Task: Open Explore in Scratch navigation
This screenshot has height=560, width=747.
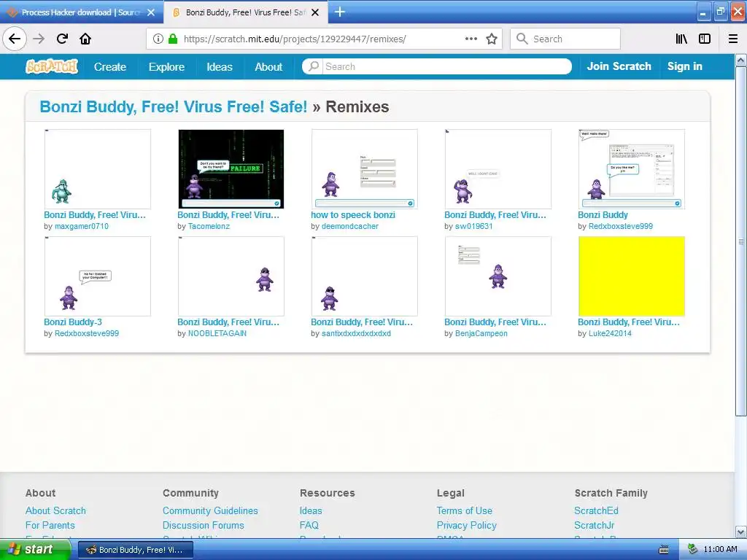Action: point(166,66)
